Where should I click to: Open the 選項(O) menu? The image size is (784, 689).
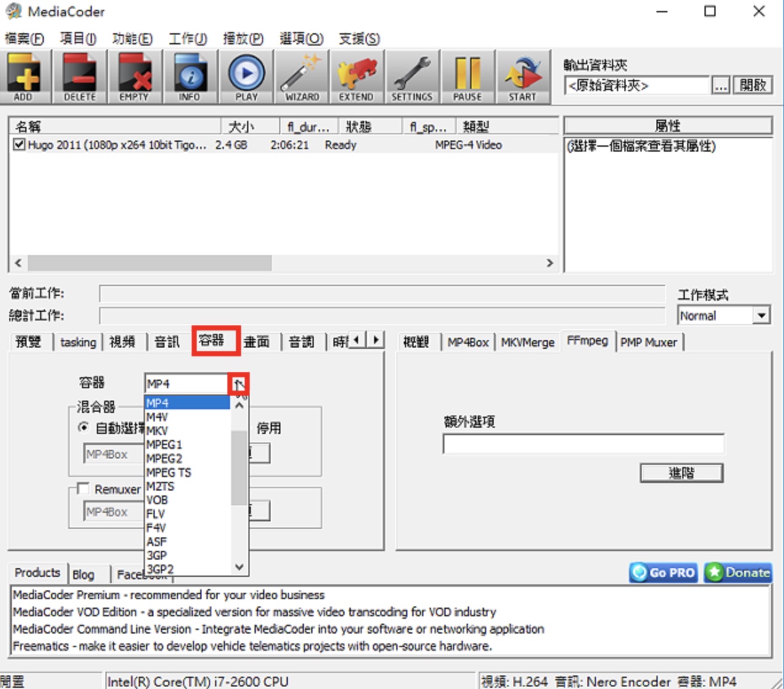pyautogui.click(x=301, y=39)
